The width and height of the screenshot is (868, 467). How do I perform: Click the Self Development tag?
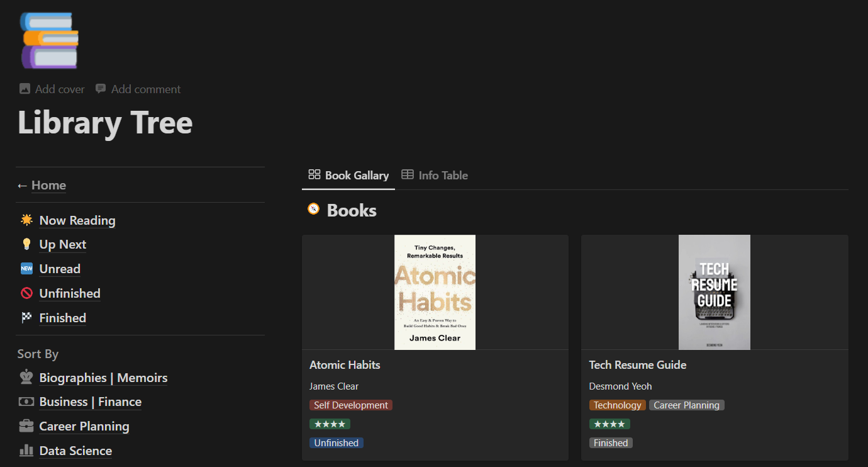(351, 405)
